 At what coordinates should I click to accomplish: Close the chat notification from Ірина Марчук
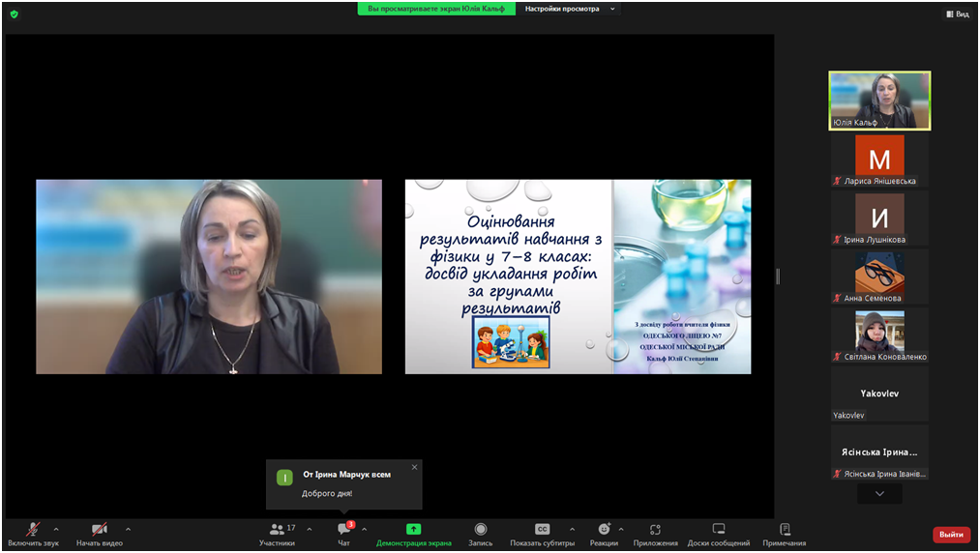(414, 467)
